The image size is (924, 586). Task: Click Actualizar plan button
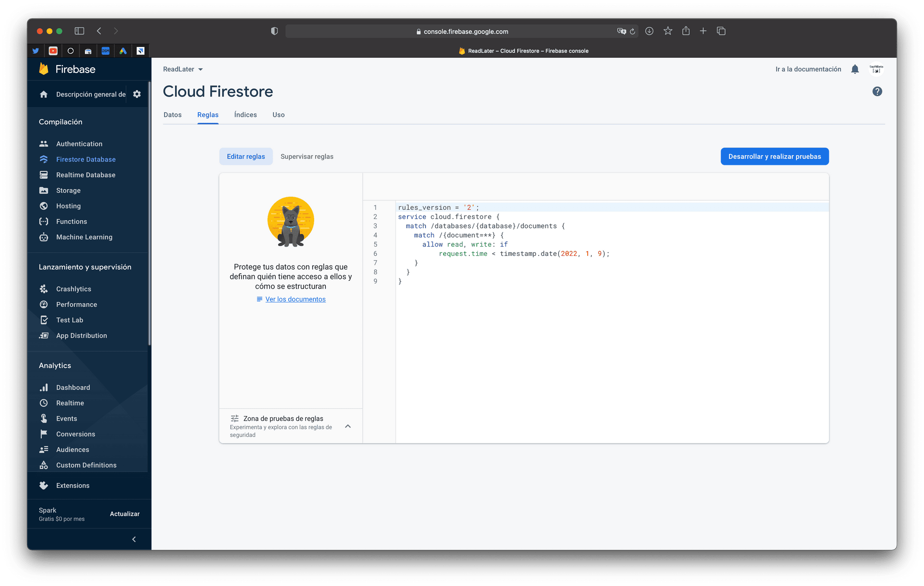pos(125,514)
